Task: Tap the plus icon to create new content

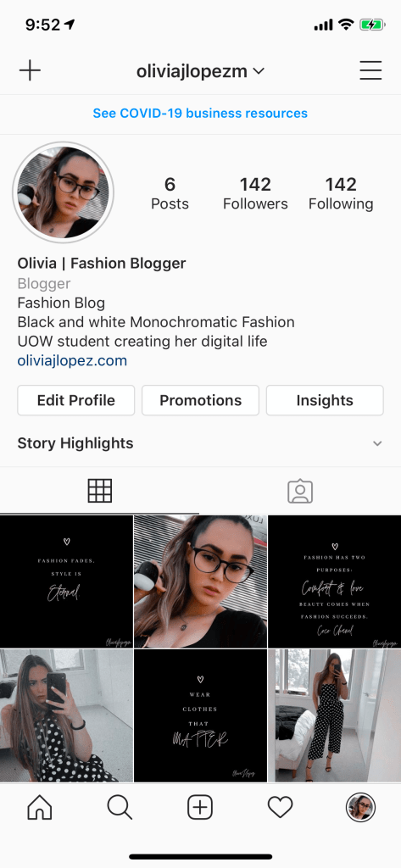Action: pos(30,71)
